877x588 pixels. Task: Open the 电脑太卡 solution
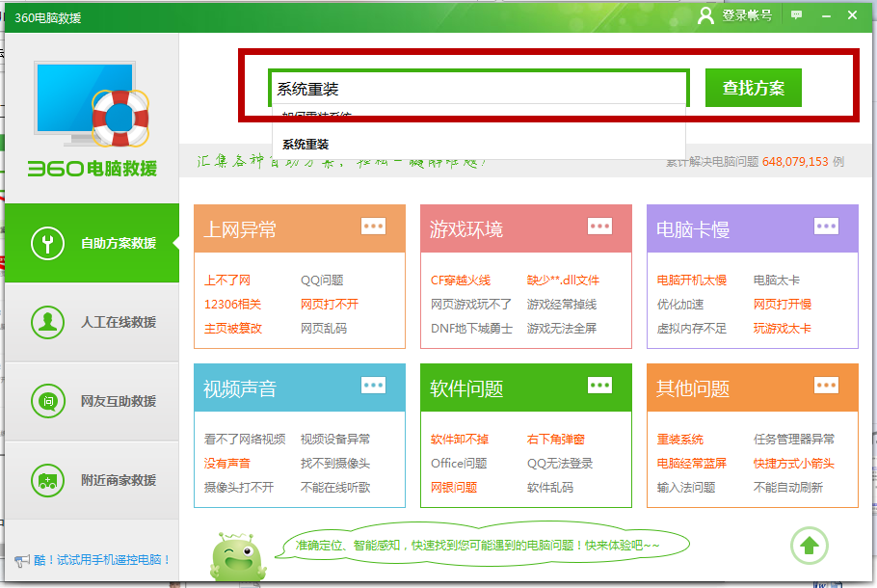[x=777, y=281]
